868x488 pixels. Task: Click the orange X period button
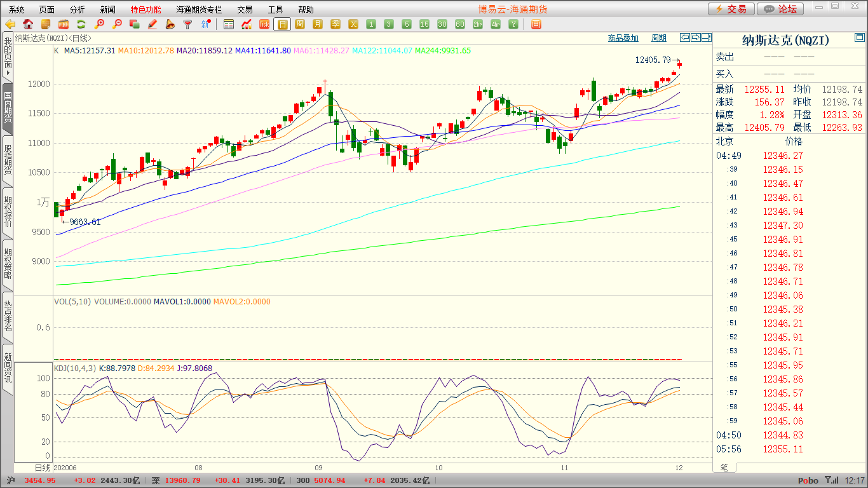click(353, 24)
